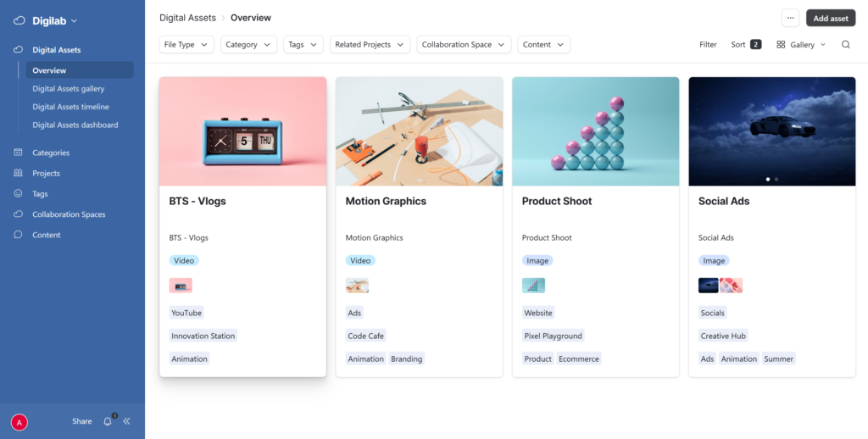Click the Categories icon in sidebar
The image size is (868, 439).
[x=19, y=153]
